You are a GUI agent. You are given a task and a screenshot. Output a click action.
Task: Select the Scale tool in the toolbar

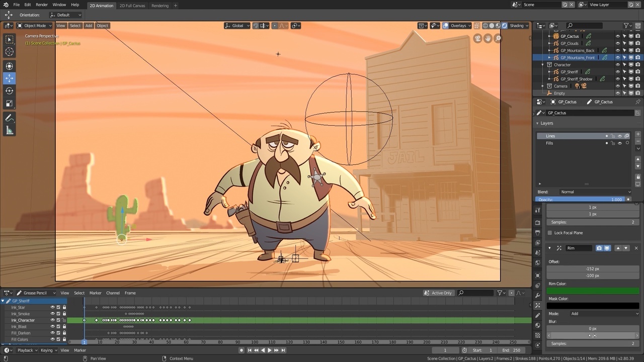click(x=9, y=103)
